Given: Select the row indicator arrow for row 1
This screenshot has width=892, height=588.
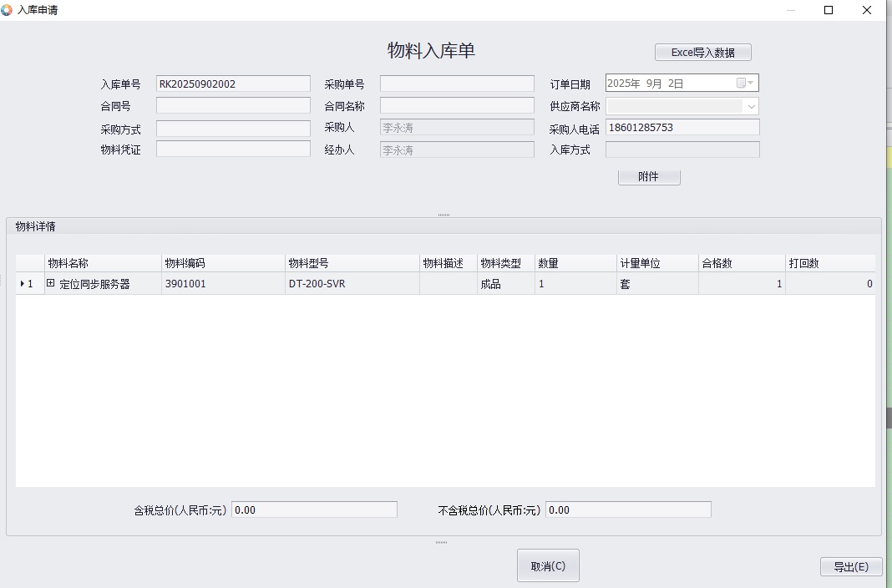Looking at the screenshot, I should tap(23, 284).
